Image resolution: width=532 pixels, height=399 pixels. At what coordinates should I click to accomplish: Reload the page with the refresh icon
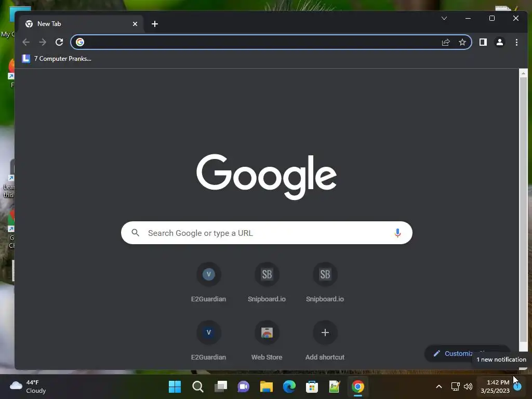[59, 42]
